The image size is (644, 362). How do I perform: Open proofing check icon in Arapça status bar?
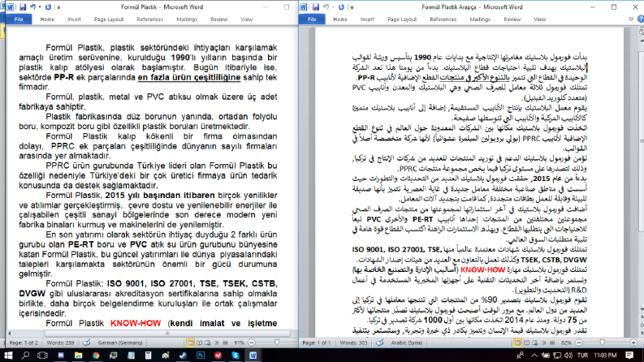tap(380, 343)
